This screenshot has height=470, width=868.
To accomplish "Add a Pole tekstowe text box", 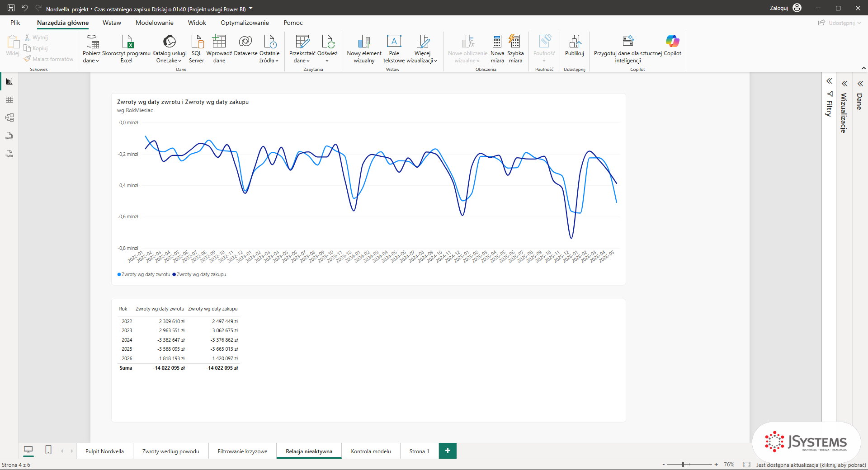I will tap(394, 49).
